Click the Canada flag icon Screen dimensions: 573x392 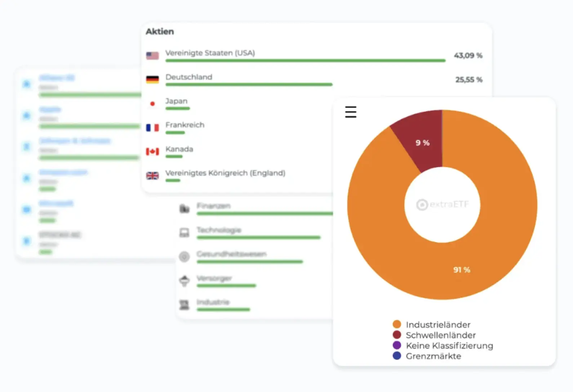pos(152,152)
